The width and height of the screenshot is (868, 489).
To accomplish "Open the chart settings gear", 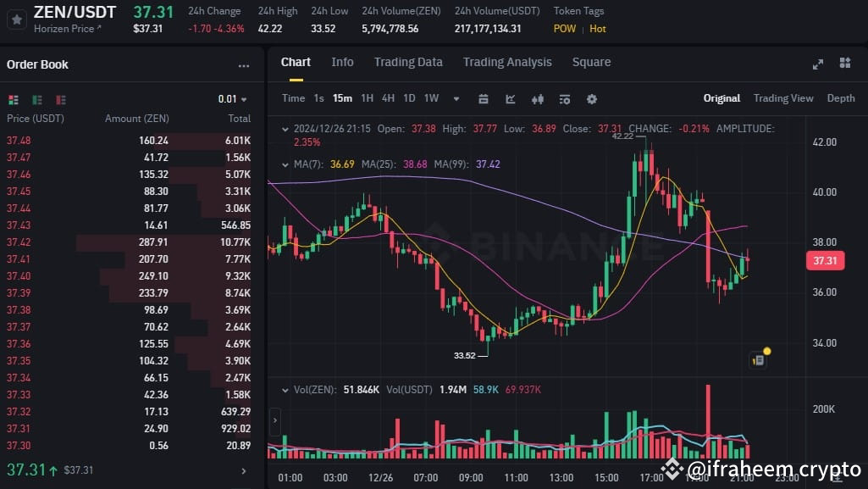I will 591,99.
